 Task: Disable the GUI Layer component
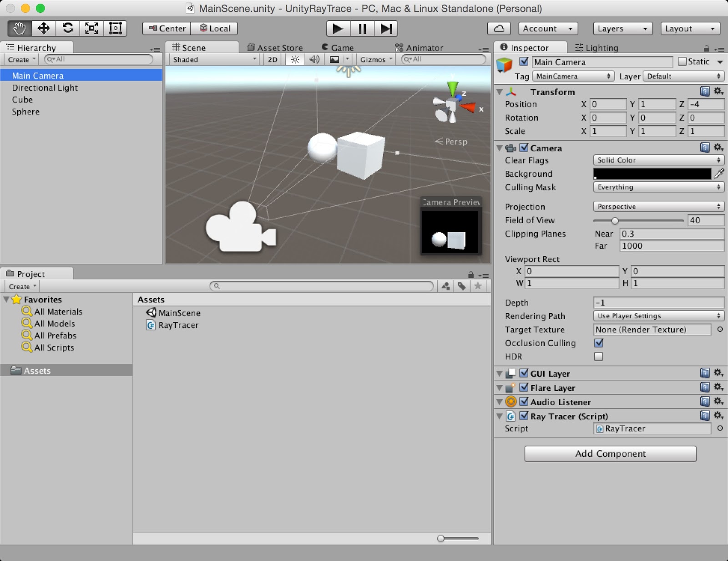524,373
